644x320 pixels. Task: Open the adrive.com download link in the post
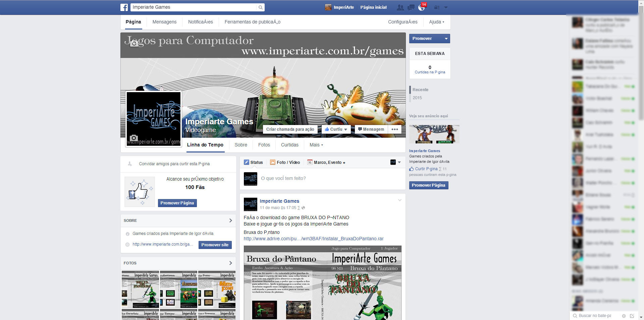(x=314, y=239)
